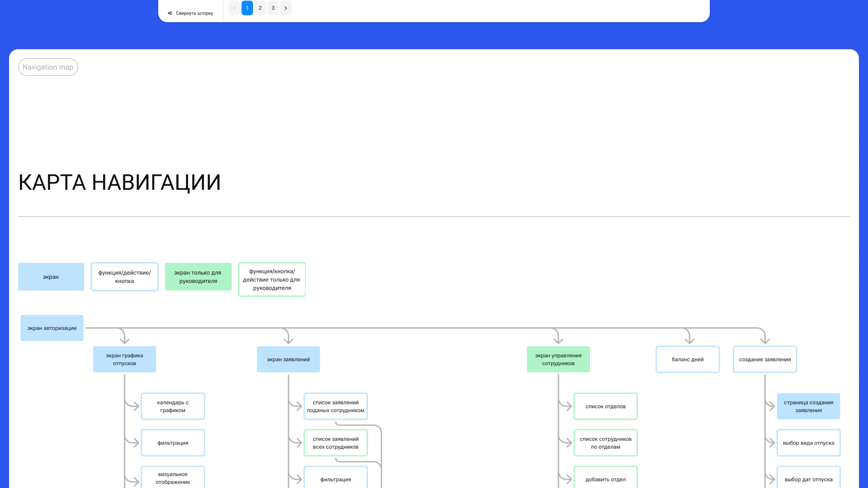Click the 'список отделов' box

pyautogui.click(x=606, y=406)
